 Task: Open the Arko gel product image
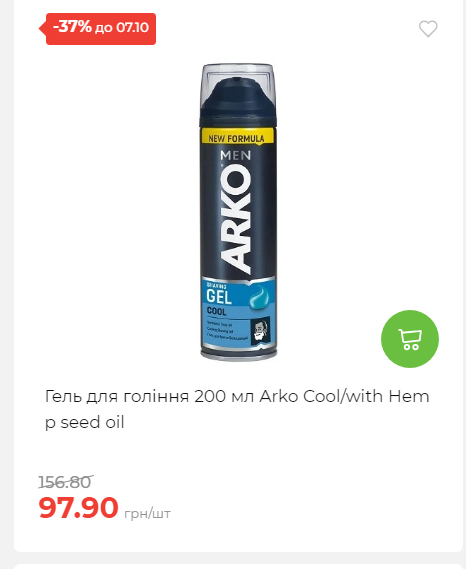[238, 212]
